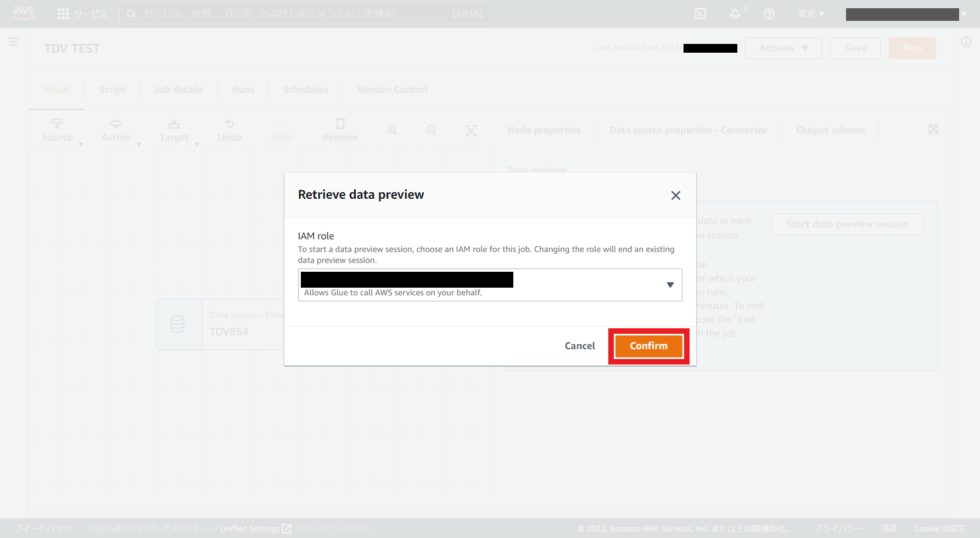
Task: Fit the canvas to view
Action: point(471,131)
